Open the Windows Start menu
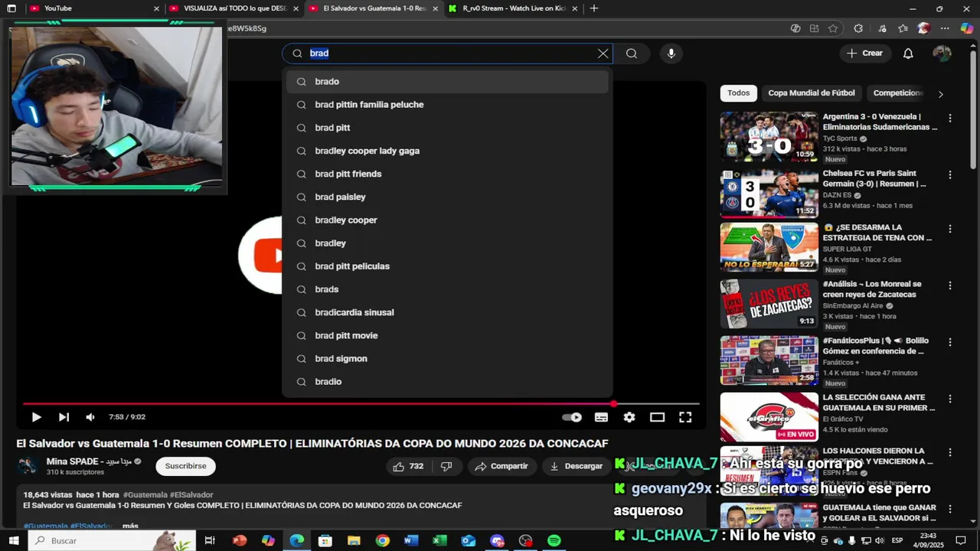 (x=15, y=540)
